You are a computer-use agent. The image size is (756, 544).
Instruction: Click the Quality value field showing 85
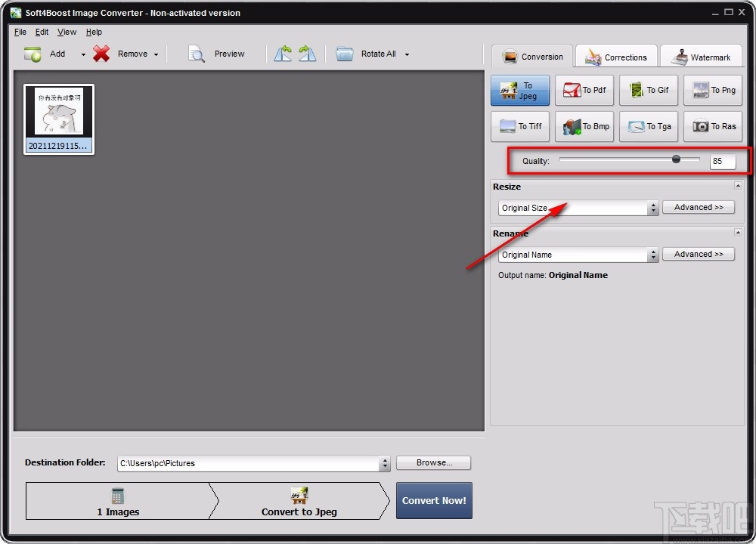(722, 162)
